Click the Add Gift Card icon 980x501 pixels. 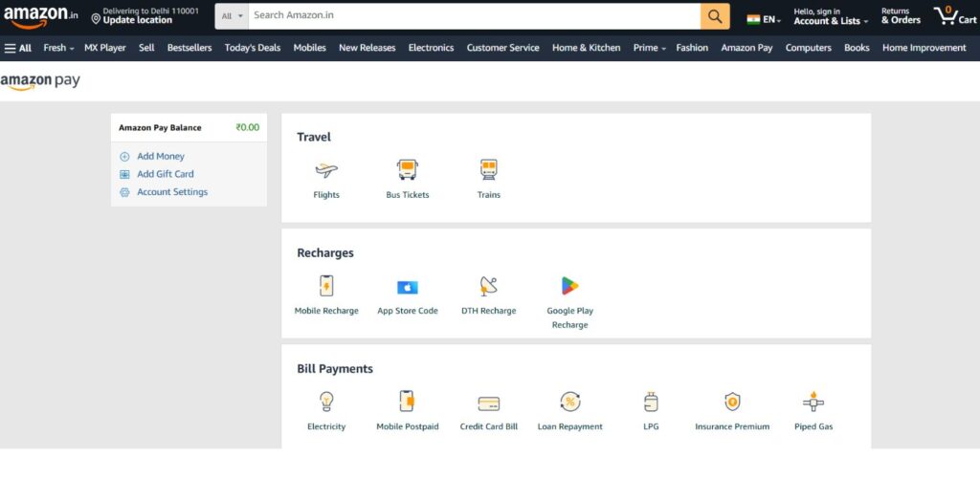(x=124, y=174)
